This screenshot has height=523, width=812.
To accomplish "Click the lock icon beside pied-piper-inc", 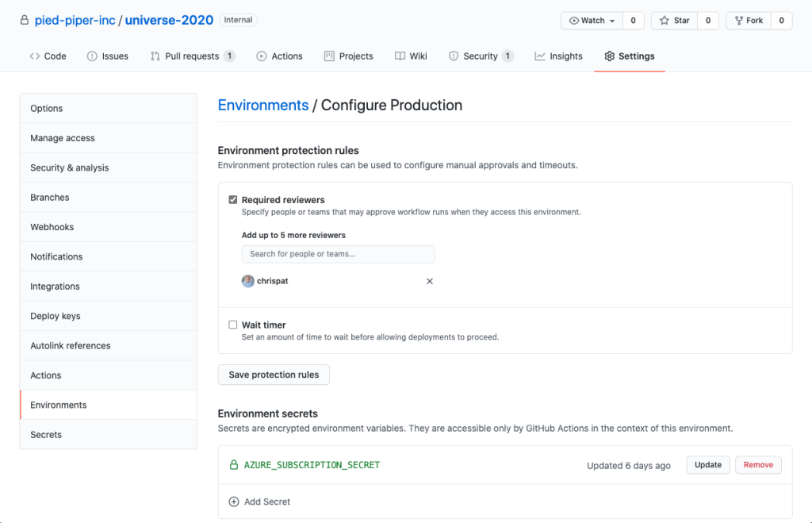I will click(25, 21).
